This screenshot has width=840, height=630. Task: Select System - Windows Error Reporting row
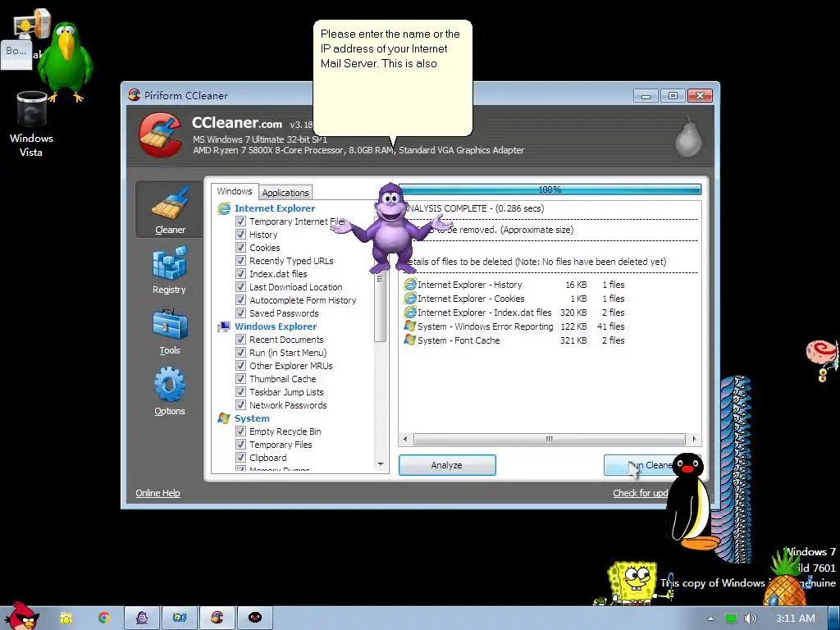coord(514,326)
